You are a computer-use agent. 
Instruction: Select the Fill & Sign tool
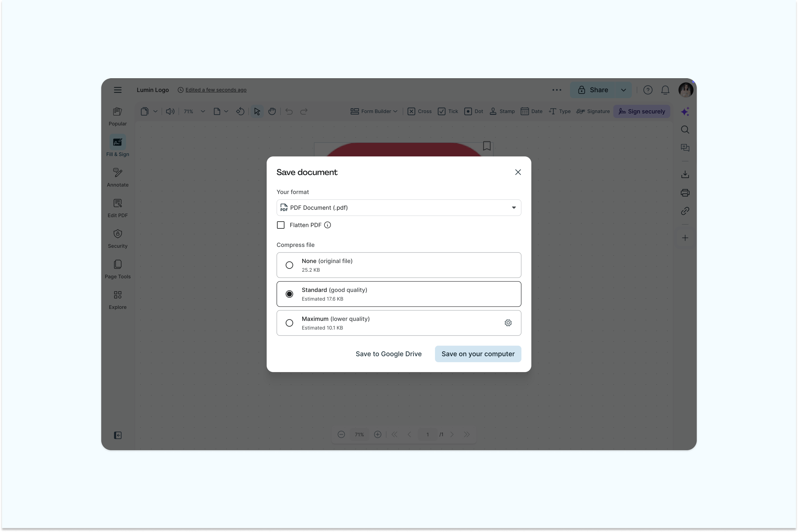tap(118, 146)
